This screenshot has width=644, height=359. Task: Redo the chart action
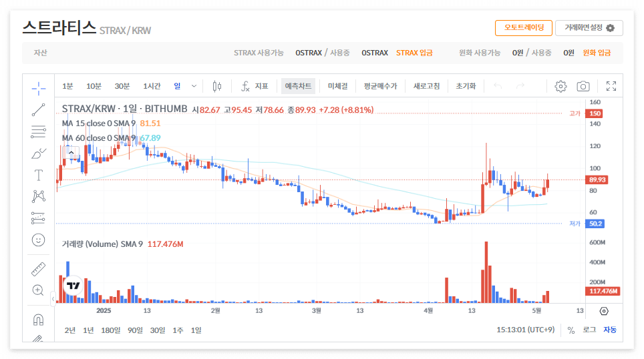pos(520,86)
